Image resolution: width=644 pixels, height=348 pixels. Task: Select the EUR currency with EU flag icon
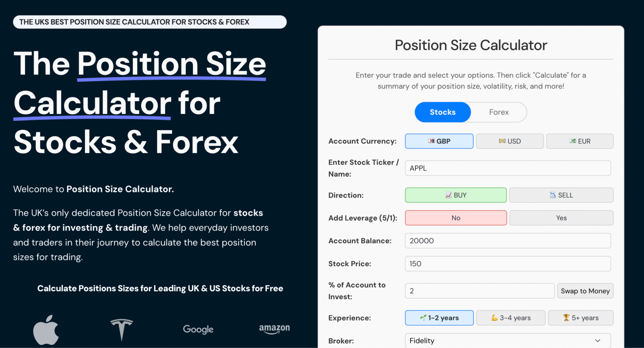tap(580, 141)
